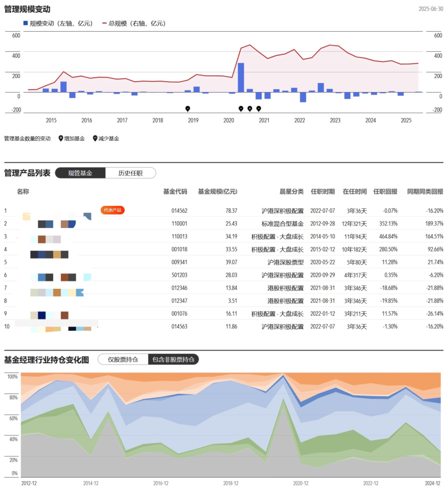Click the first fund's name thumbnail in row 1
448x490 pixels.
click(x=57, y=216)
